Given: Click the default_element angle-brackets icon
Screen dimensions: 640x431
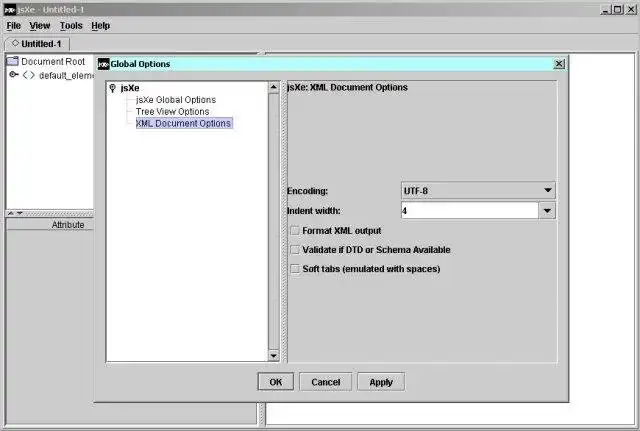Looking at the screenshot, I should 29,75.
